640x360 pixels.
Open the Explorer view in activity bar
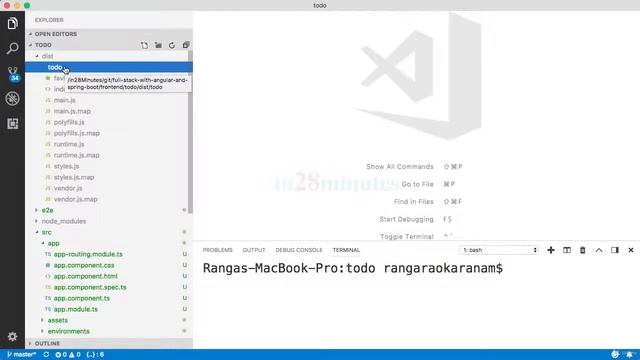[x=12, y=23]
